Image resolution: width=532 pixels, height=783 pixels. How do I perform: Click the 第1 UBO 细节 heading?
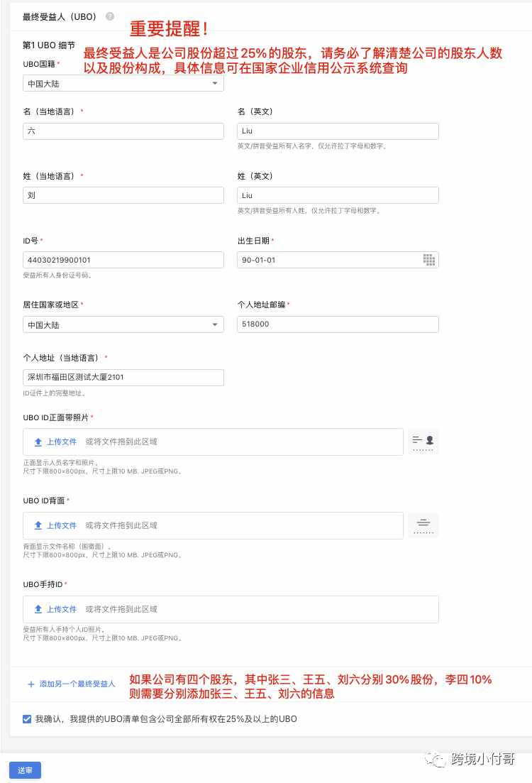(49, 45)
